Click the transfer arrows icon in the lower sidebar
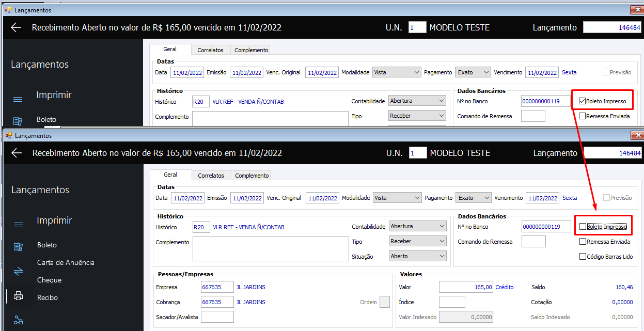The width and height of the screenshot is (644, 331). (x=18, y=271)
